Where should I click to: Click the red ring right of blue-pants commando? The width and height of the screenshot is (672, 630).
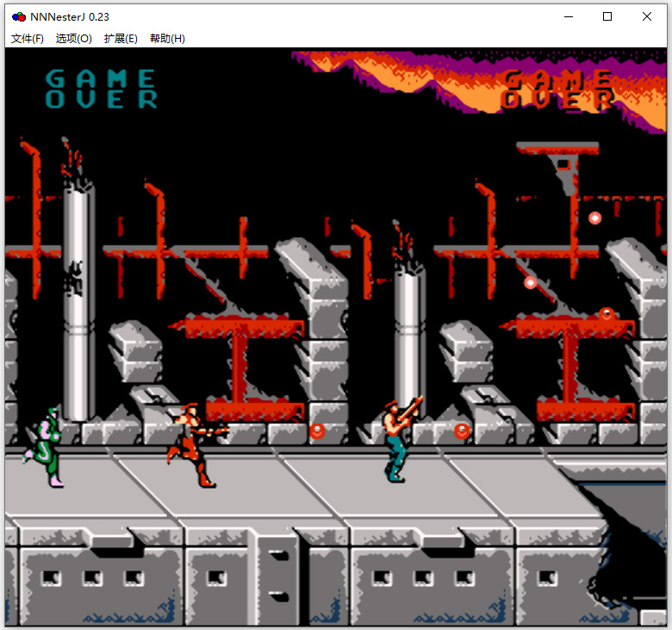coord(463,430)
